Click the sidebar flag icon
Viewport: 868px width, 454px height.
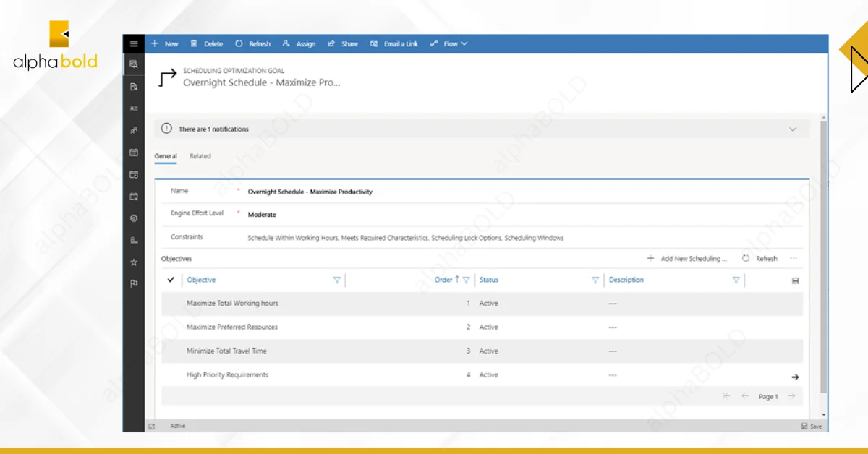point(133,284)
